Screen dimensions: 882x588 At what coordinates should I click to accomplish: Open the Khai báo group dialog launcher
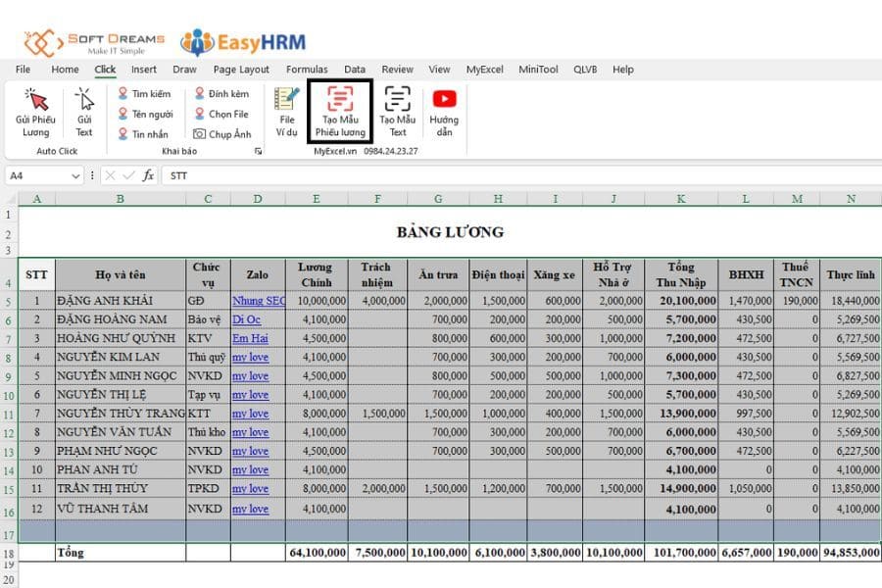pos(258,152)
